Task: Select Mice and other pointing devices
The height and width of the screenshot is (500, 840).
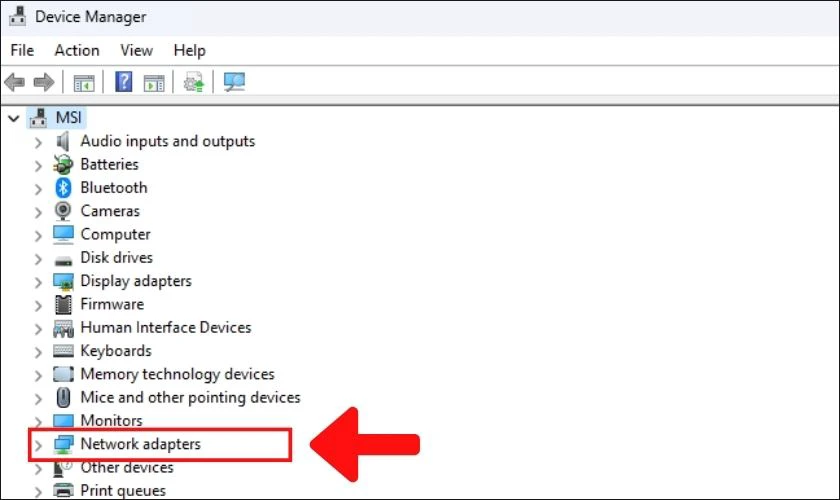Action: tap(190, 398)
